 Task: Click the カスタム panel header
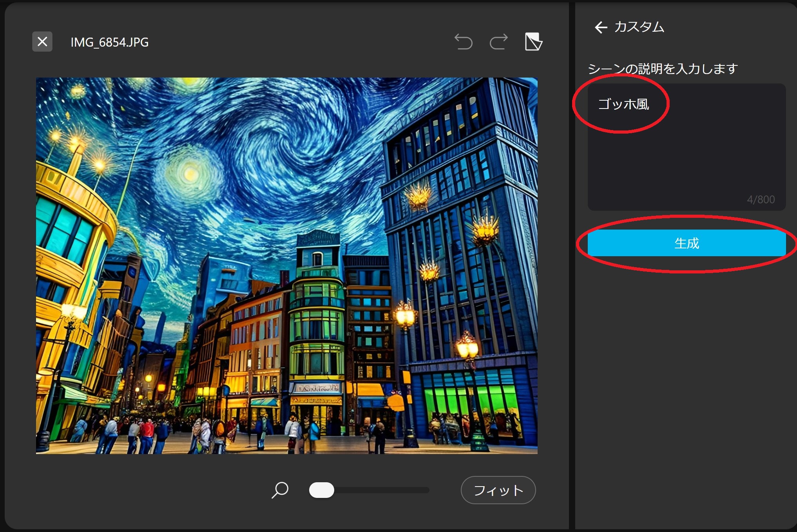pos(639,27)
